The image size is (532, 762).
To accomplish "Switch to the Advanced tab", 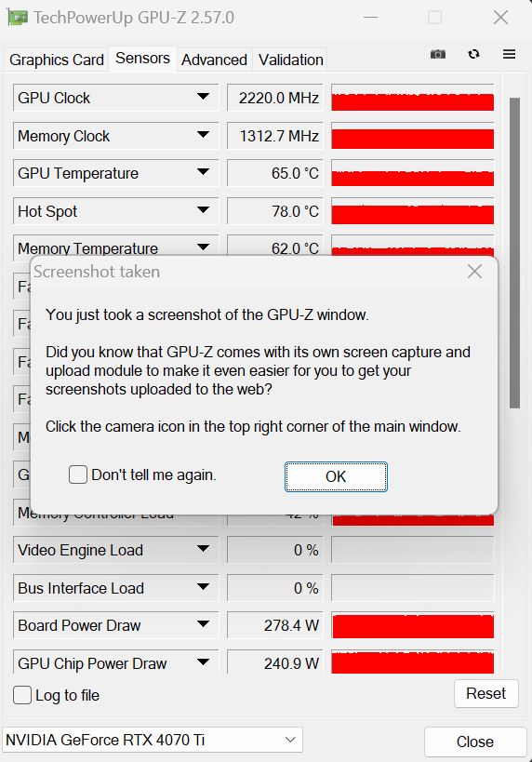I will [214, 60].
